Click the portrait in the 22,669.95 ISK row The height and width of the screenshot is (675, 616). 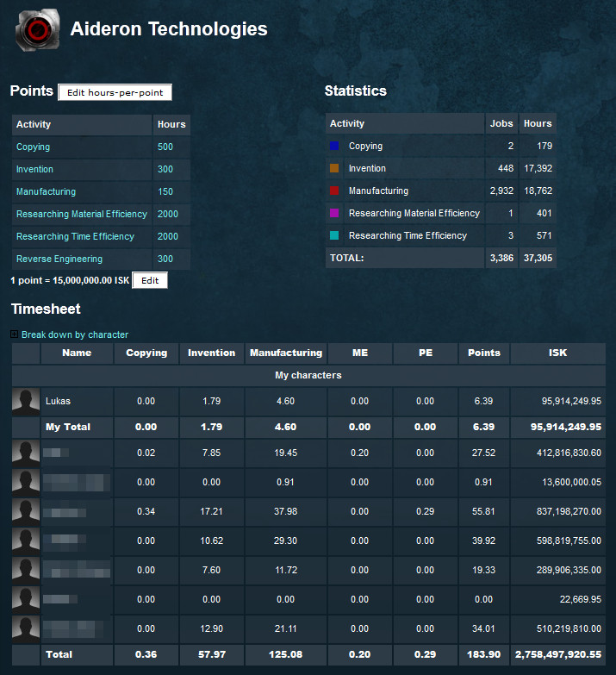coord(26,599)
